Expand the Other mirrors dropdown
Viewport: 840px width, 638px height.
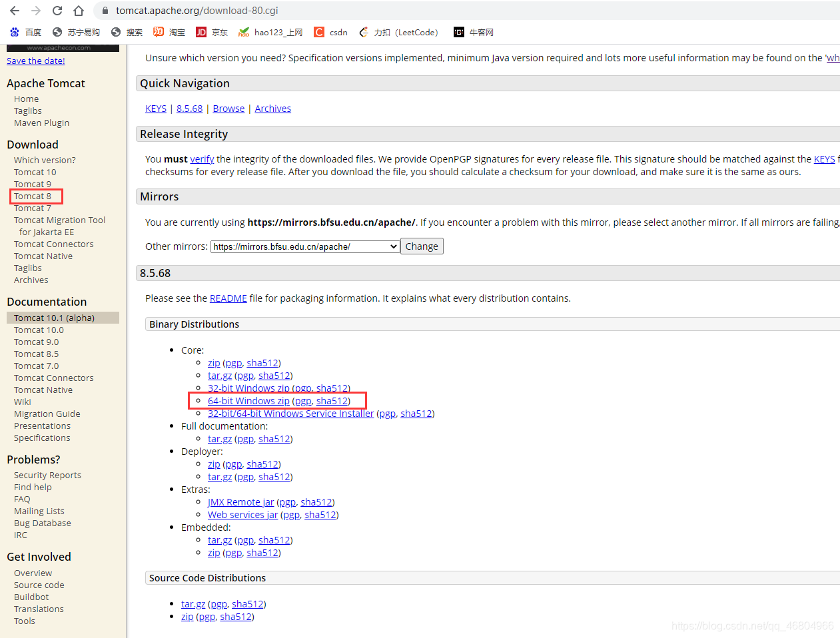point(305,246)
